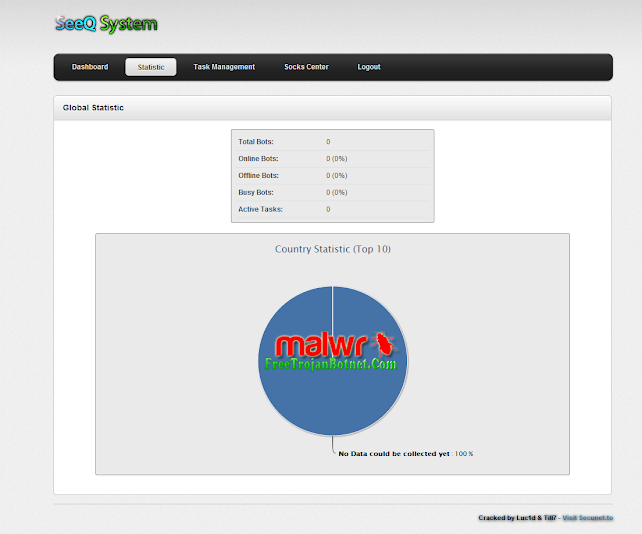Click the Active Tasks value 0
The height and width of the screenshot is (534, 642).
click(x=328, y=209)
